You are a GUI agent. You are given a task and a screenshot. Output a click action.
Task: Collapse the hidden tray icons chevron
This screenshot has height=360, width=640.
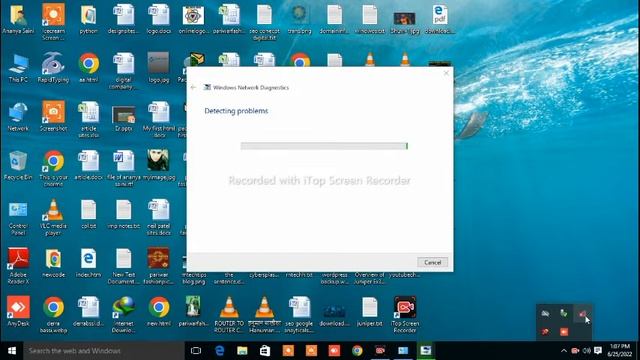[564, 351]
